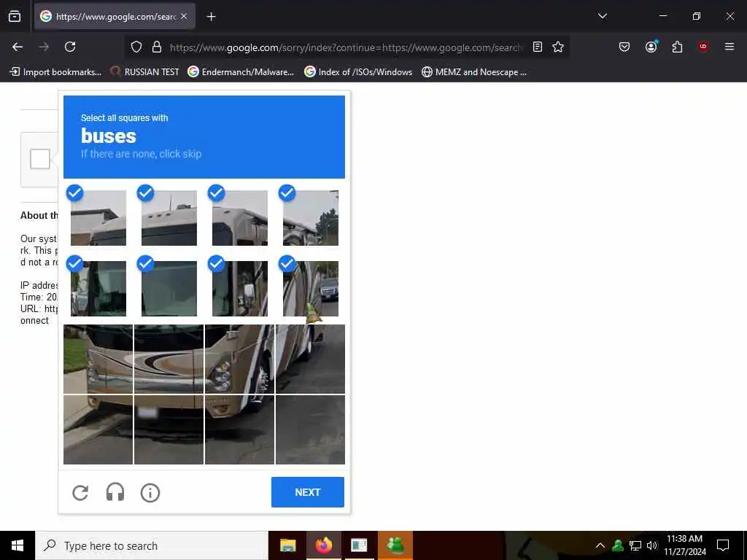Close the Google search tab
The width and height of the screenshot is (747, 560).
point(184,16)
